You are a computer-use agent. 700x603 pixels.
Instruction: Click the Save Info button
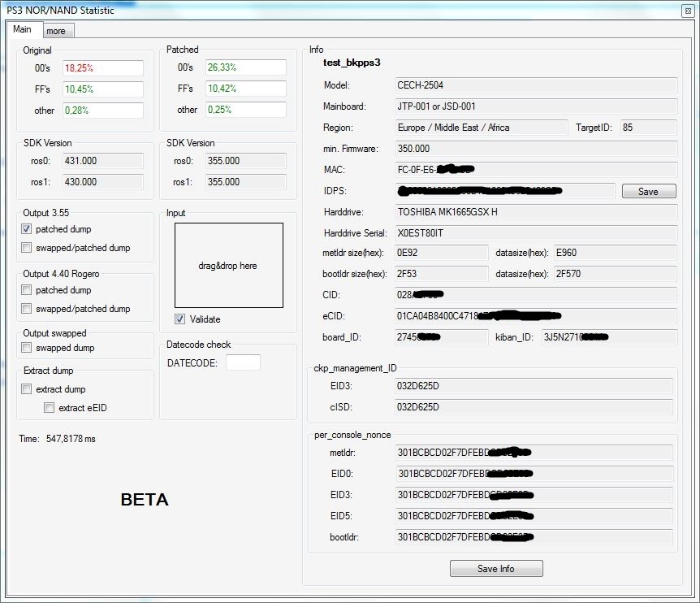(x=496, y=569)
